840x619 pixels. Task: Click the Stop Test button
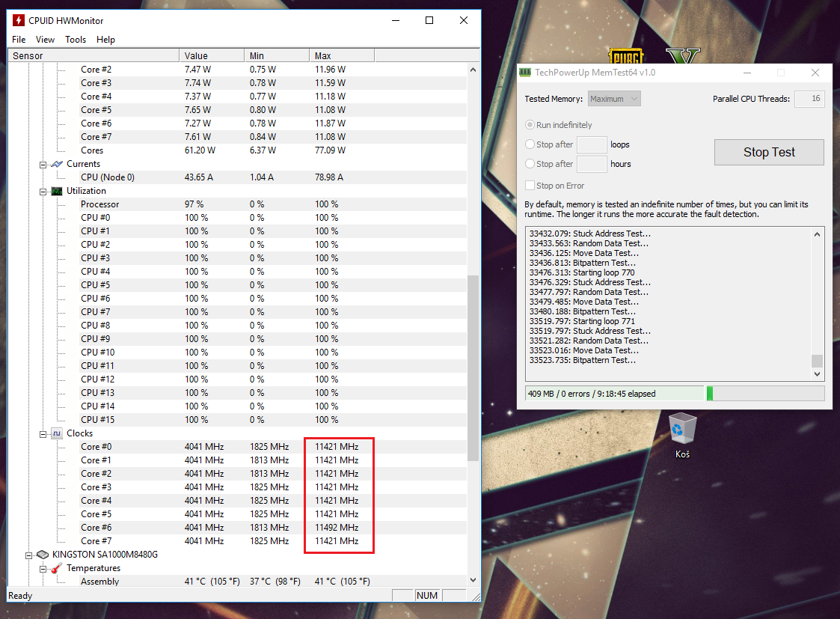pyautogui.click(x=769, y=152)
